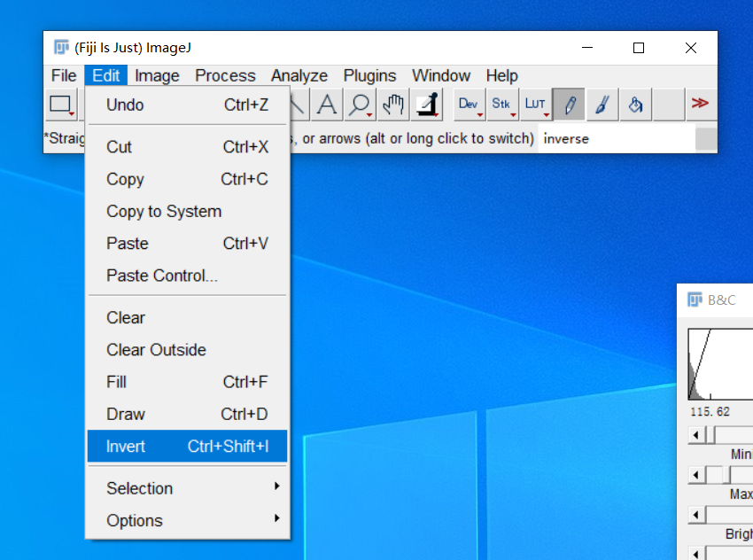The width and height of the screenshot is (753, 560).
Task: Choose Paste Ctrl+V entry
Action: 187,243
